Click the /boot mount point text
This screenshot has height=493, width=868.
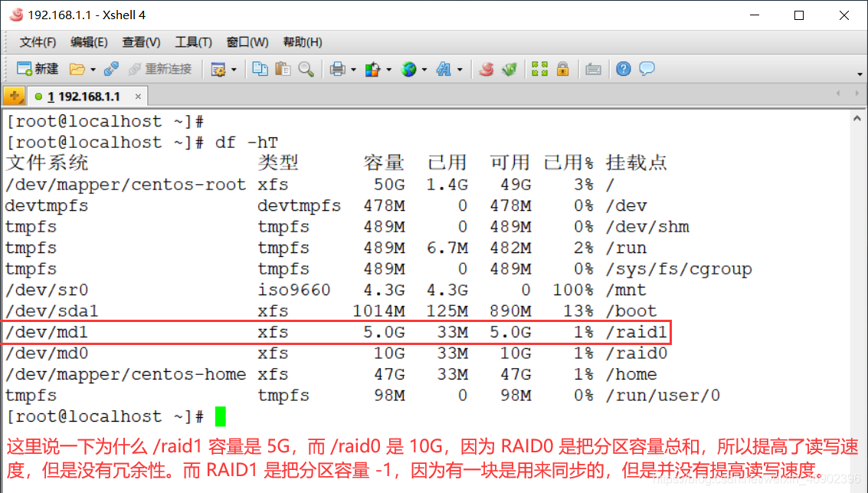631,311
